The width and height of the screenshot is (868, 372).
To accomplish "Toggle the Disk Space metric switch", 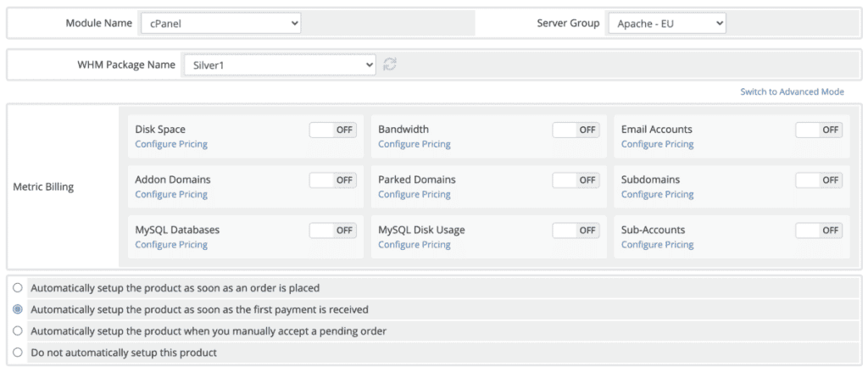I will (x=333, y=130).
